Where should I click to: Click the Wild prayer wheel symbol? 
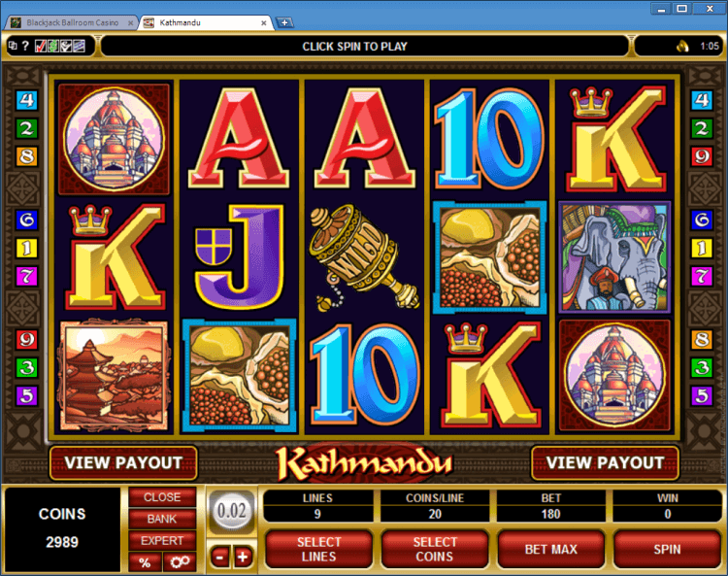(x=364, y=257)
